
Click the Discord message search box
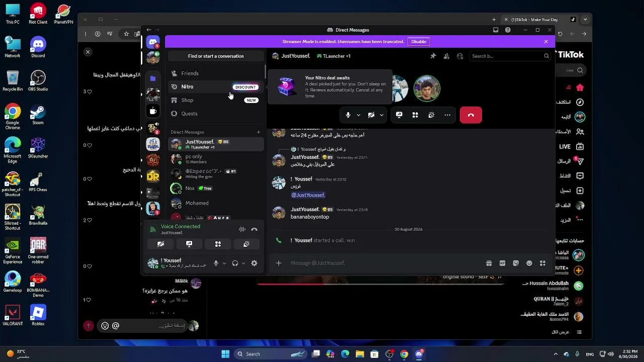pos(509,56)
